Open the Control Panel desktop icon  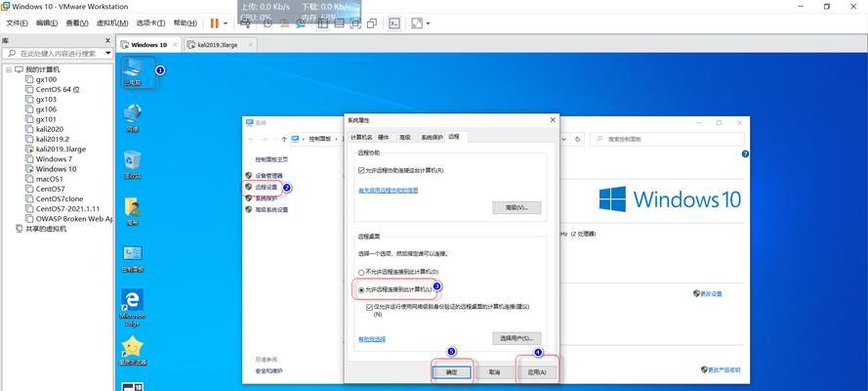click(x=133, y=259)
